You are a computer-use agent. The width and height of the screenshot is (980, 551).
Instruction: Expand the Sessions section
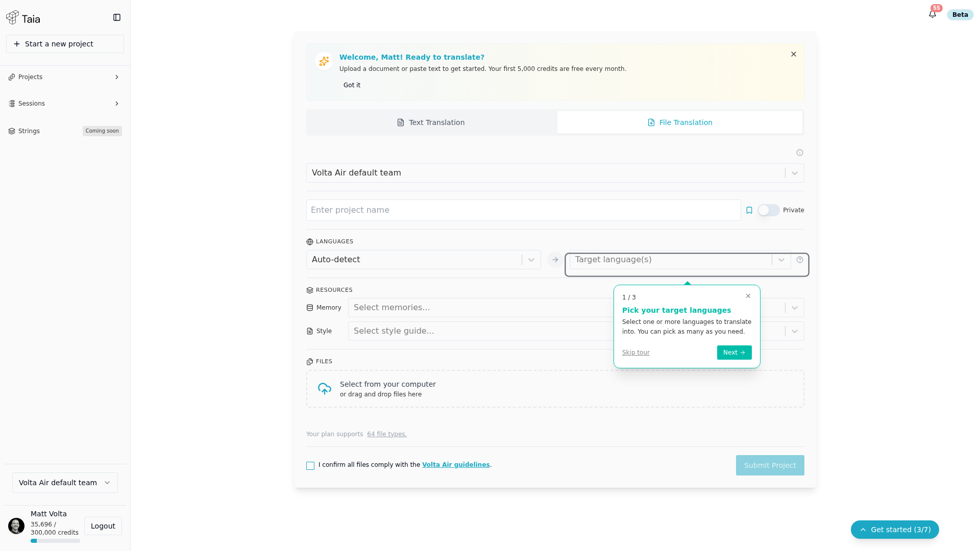pos(65,104)
